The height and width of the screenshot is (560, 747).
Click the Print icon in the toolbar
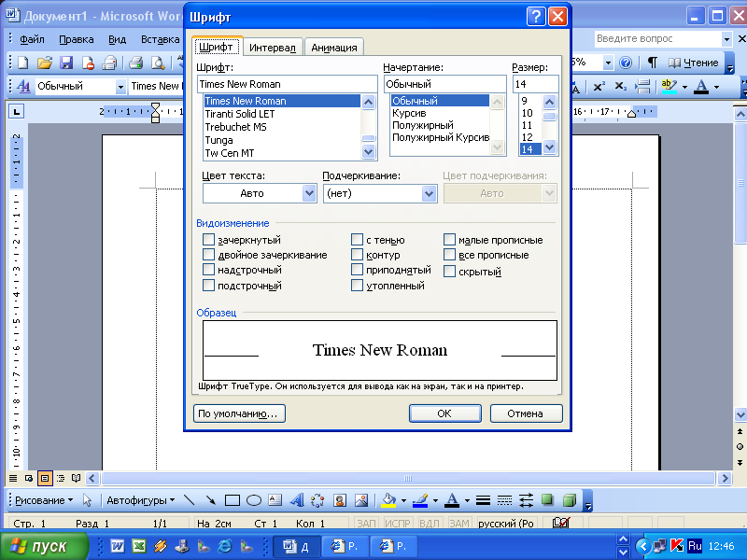point(135,63)
